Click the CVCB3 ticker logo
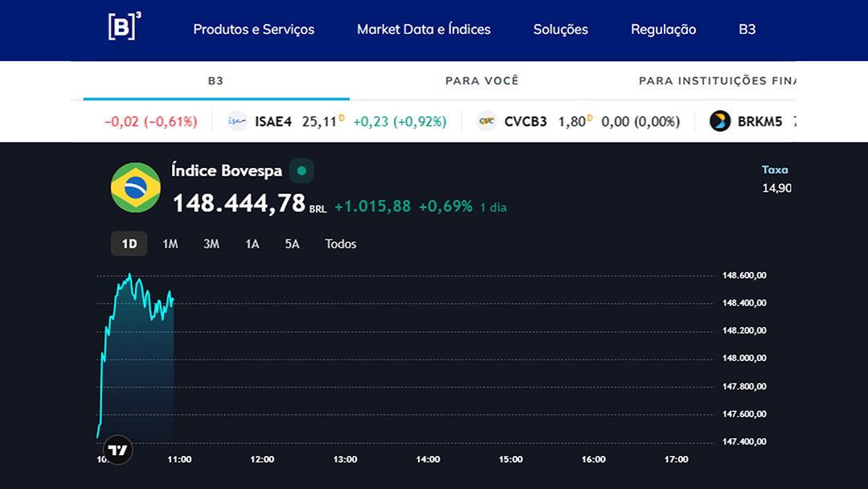 (487, 121)
